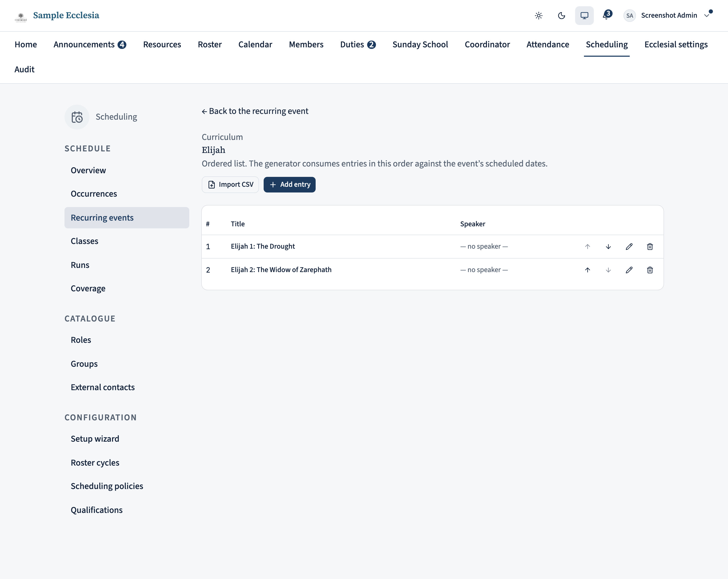Delete Elijah 2: The Widow of Zarephath
Viewport: 728px width, 579px height.
click(x=650, y=270)
